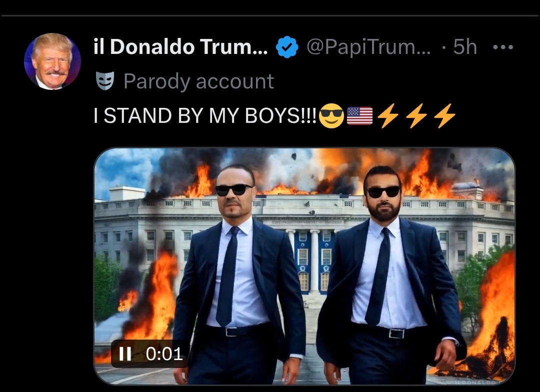This screenshot has width=540, height=392.
Task: Click the middle lightning bolt emoji
Action: coord(416,115)
